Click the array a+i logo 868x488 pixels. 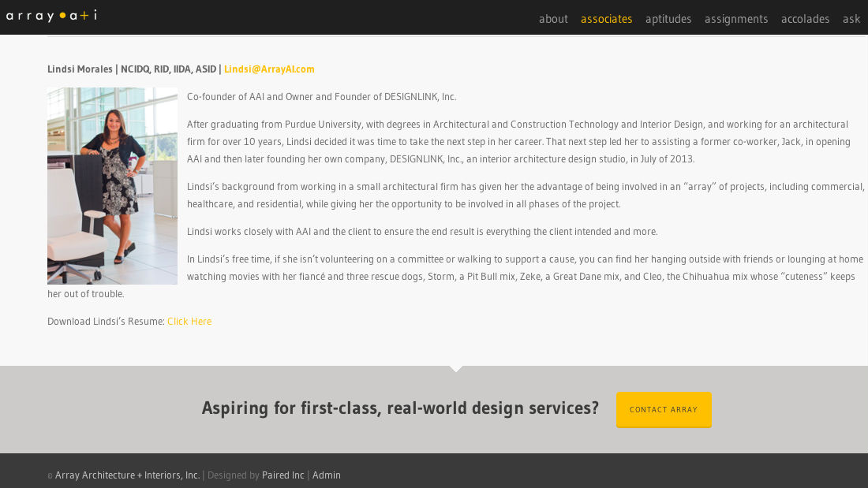pyautogui.click(x=51, y=16)
